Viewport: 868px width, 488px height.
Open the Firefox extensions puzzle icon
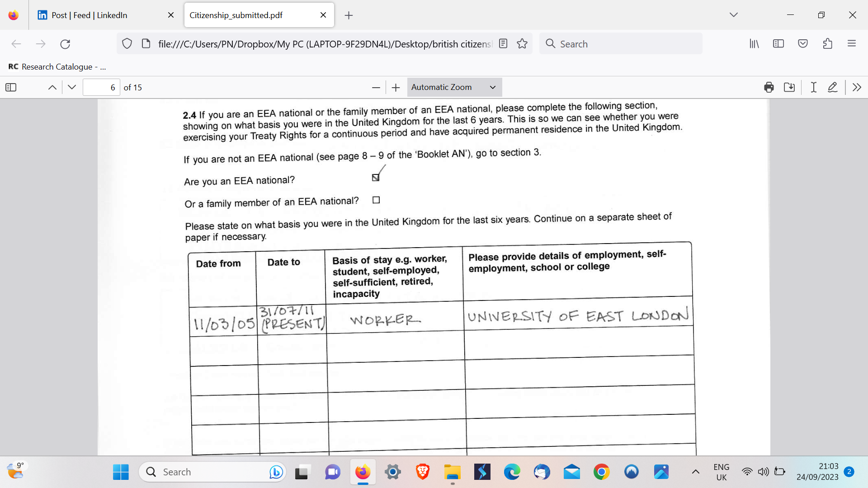point(827,44)
